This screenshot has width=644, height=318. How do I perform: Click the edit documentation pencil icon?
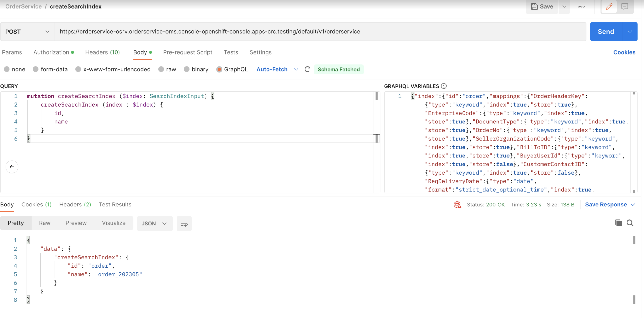[609, 6]
